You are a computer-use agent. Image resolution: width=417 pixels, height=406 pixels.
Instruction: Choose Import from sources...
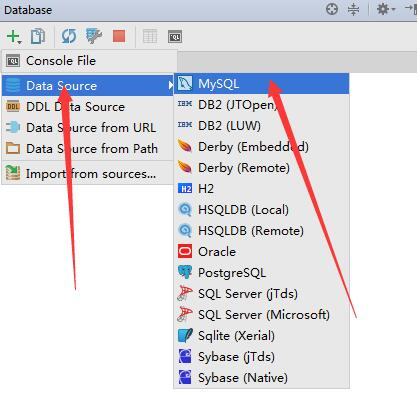pyautogui.click(x=88, y=174)
